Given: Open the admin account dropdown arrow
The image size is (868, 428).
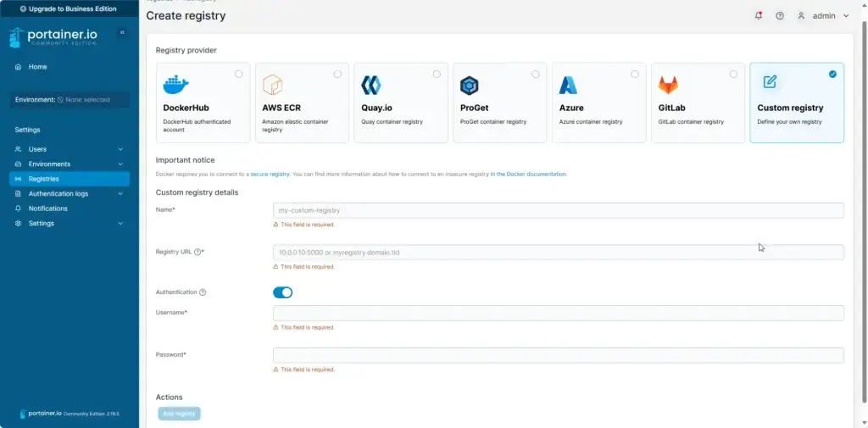Looking at the screenshot, I should pos(845,16).
